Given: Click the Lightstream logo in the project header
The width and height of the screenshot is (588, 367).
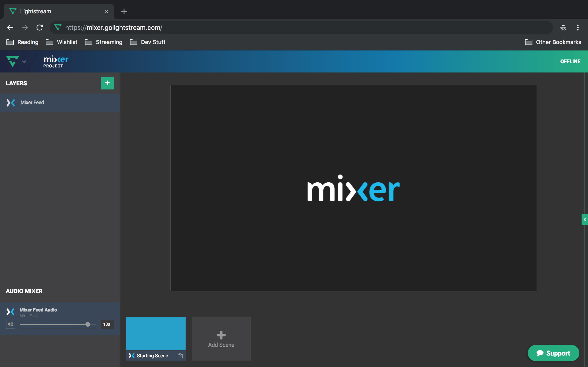Looking at the screenshot, I should [13, 61].
